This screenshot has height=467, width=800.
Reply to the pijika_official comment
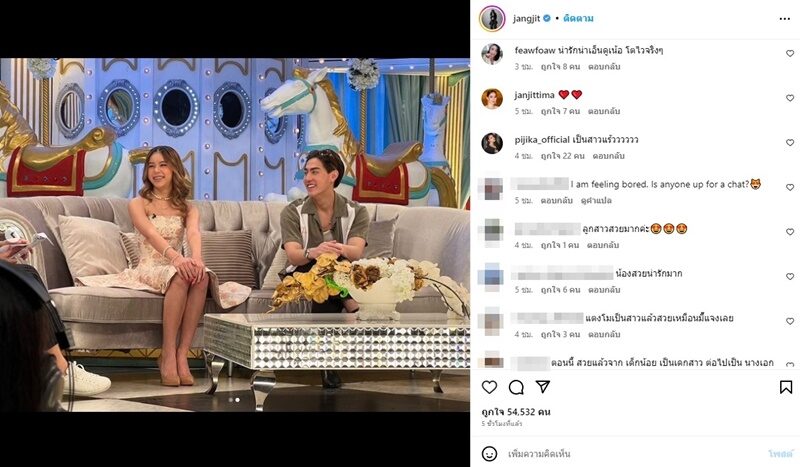coord(608,156)
